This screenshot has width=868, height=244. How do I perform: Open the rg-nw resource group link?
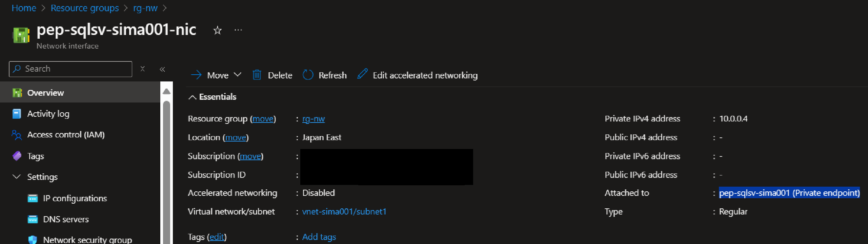tap(313, 119)
